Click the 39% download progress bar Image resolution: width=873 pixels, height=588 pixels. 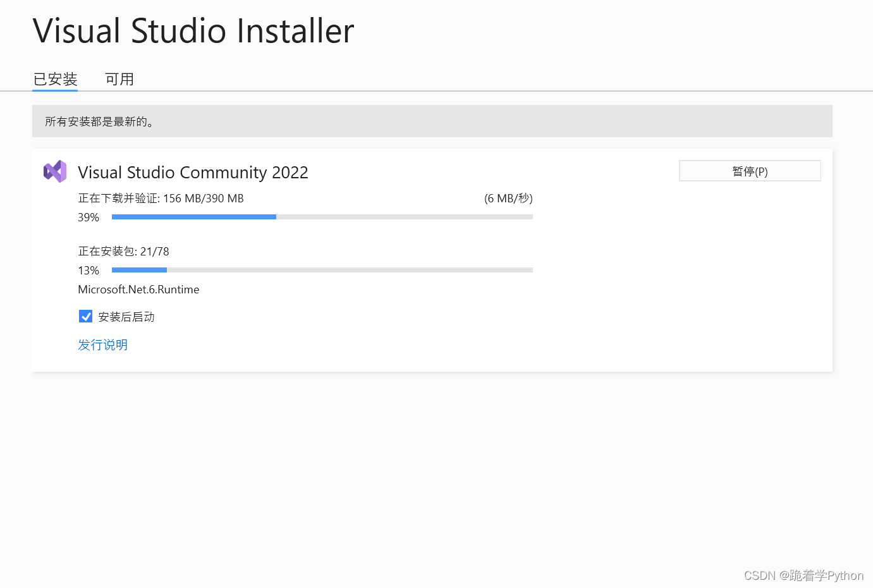click(x=322, y=217)
